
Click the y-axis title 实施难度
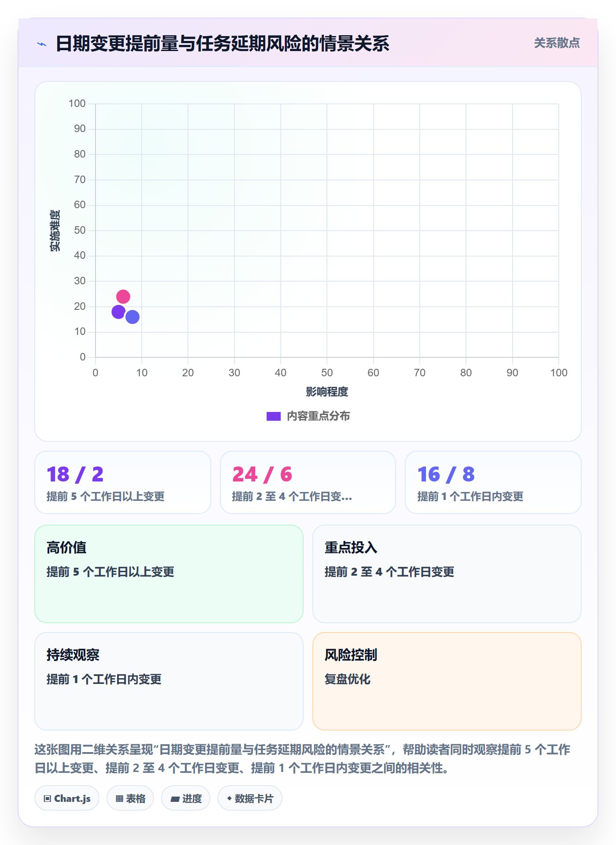tap(55, 231)
